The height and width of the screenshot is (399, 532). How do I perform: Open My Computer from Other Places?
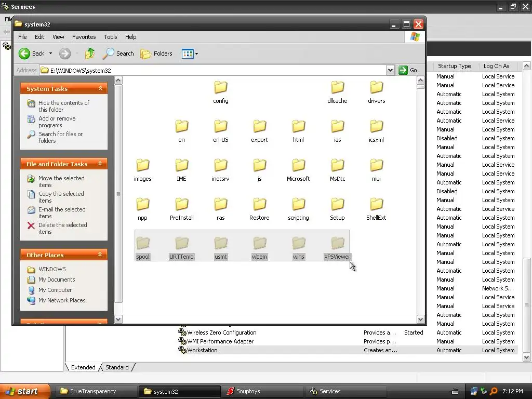[55, 290]
